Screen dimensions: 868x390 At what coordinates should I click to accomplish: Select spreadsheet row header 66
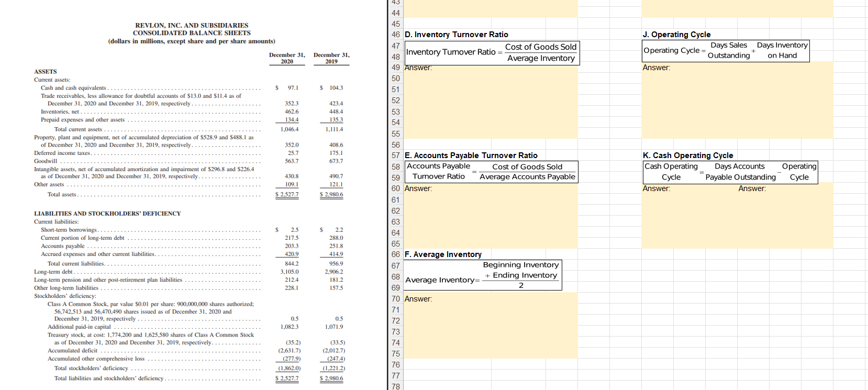pos(395,254)
